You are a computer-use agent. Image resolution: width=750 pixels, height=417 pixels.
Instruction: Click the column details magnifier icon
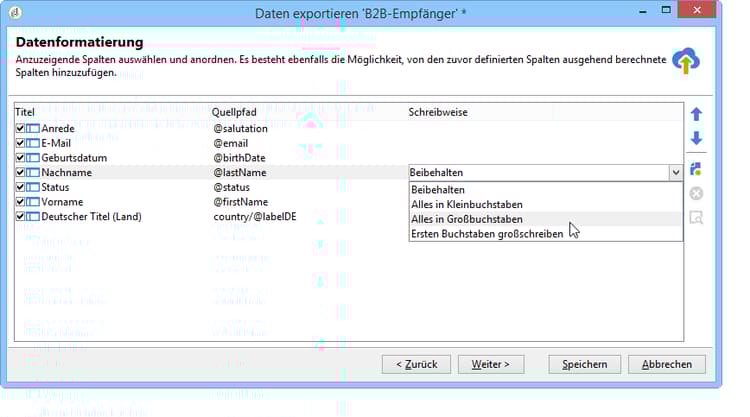coord(696,218)
